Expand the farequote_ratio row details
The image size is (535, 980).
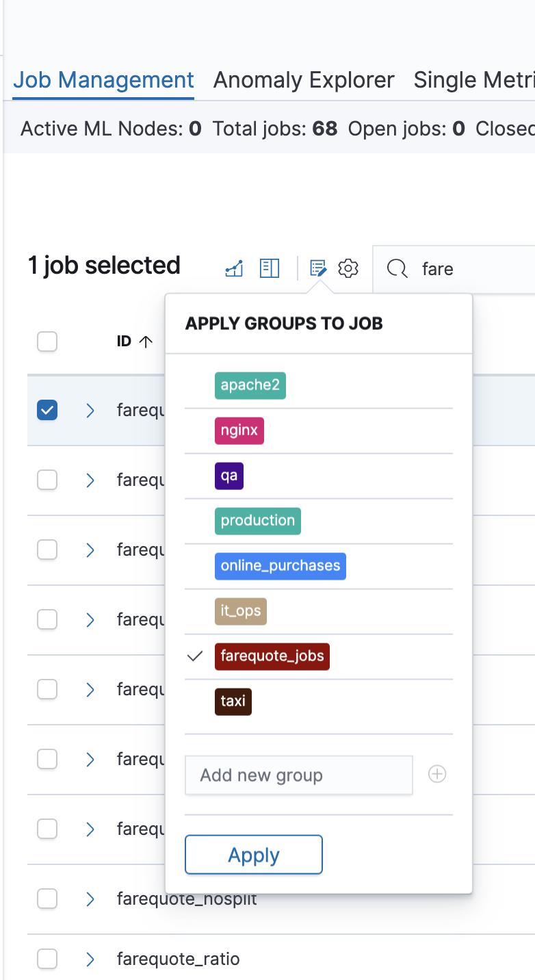point(90,959)
